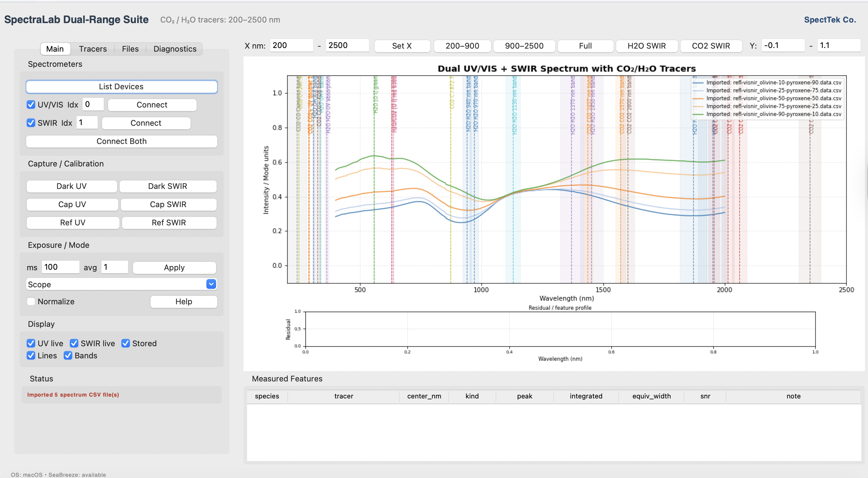Viewport: 868px width, 478px height.
Task: Select the Main tab
Action: click(55, 49)
